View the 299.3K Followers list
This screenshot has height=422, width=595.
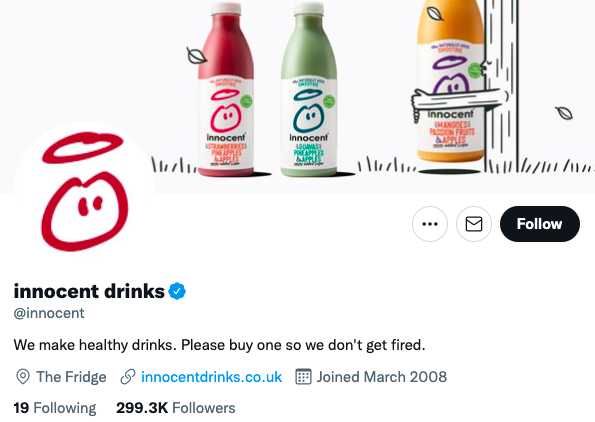coord(176,408)
